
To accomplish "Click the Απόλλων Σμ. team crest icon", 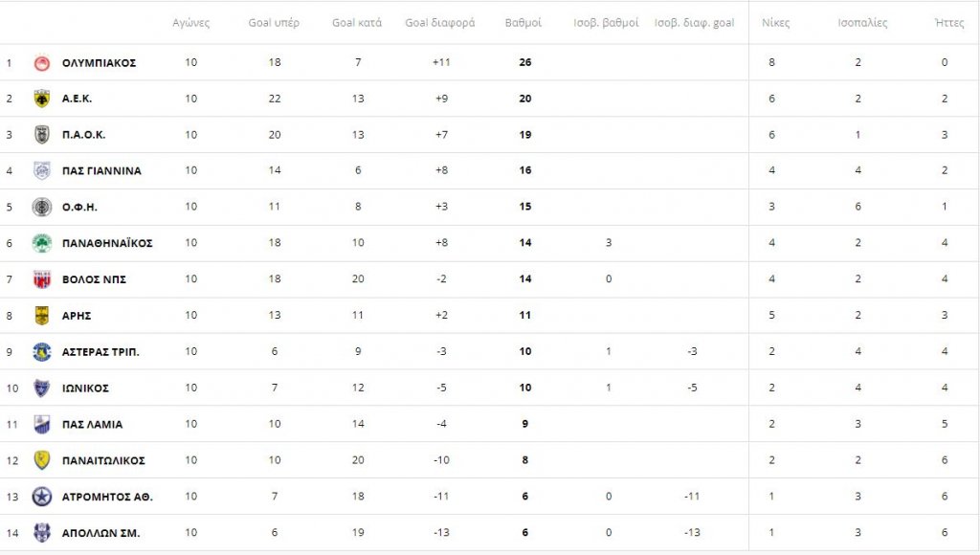I will click(x=42, y=533).
